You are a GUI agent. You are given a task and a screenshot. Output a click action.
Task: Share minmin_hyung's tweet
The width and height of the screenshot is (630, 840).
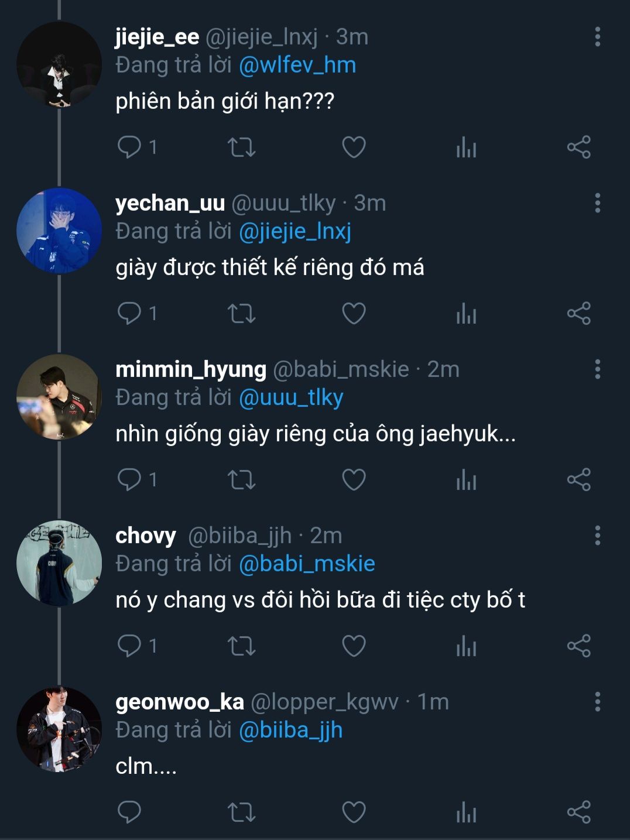tap(578, 479)
